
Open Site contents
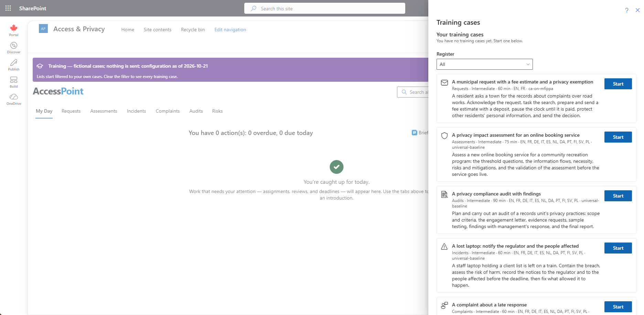click(x=158, y=30)
